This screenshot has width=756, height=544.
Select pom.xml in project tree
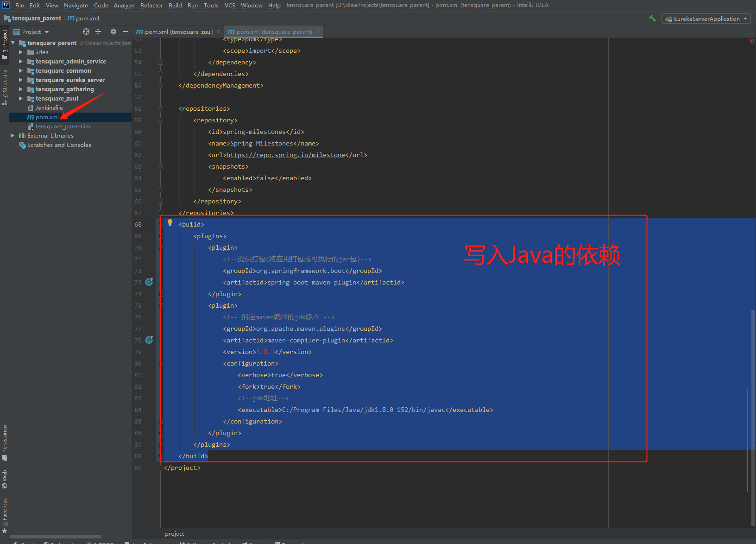47,117
